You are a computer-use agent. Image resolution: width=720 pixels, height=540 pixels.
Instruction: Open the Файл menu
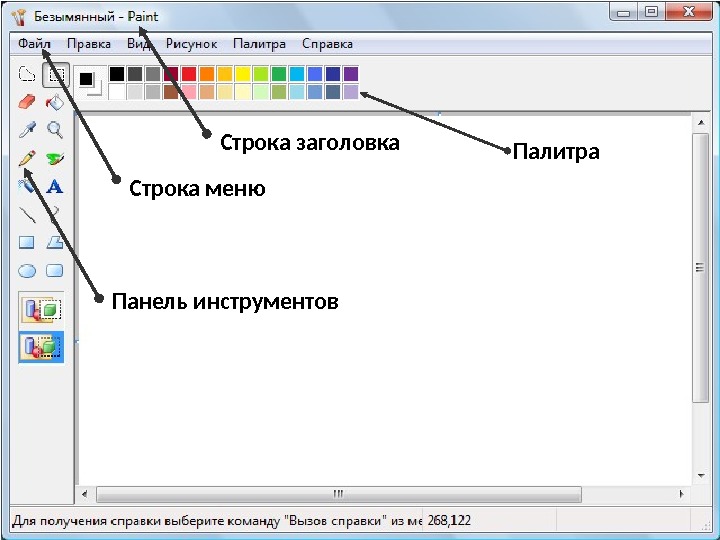(x=34, y=44)
